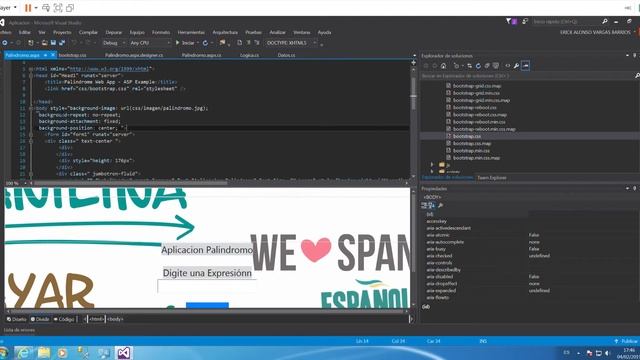Screen dimensions: 640x360
Task: Switch to the bootstrap.css editor tab
Action: [x=72, y=55]
